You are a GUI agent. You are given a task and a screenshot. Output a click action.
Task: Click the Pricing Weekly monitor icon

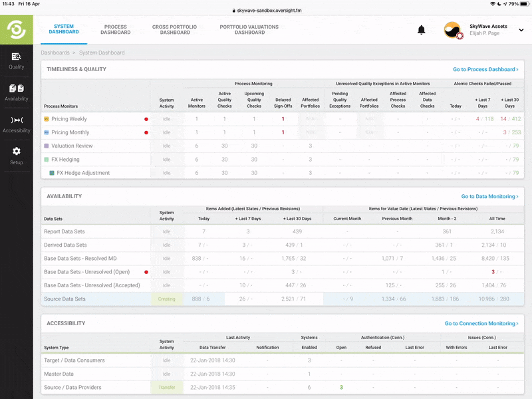pyautogui.click(x=47, y=119)
